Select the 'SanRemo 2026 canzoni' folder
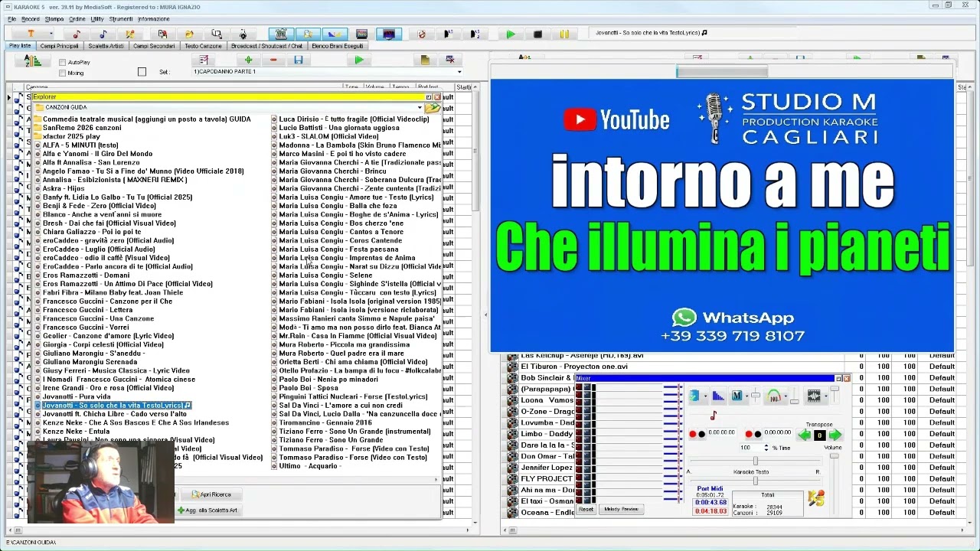980x551 pixels. click(82, 128)
